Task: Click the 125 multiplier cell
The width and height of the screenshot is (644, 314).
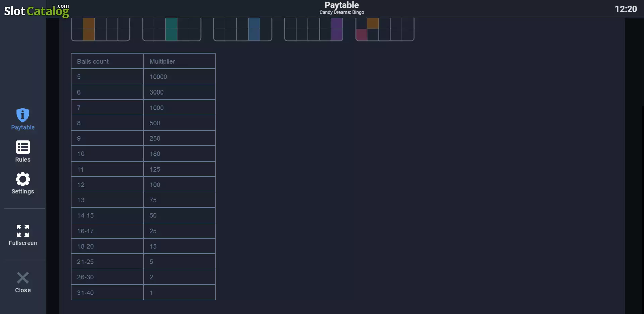Action: click(x=179, y=169)
